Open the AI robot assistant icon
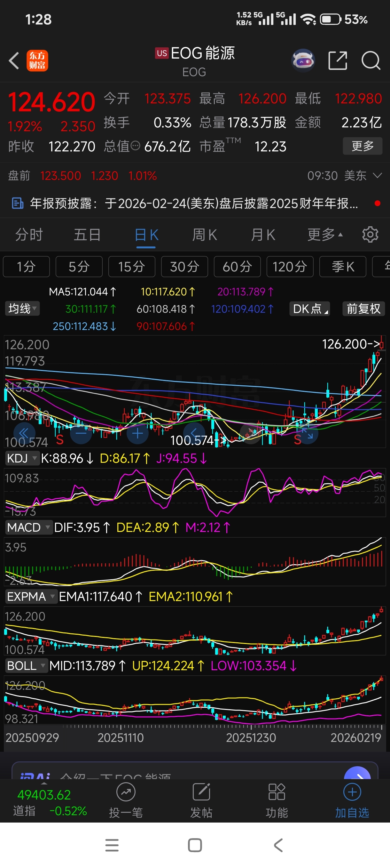Screen dimensions: 390x868 [303, 61]
